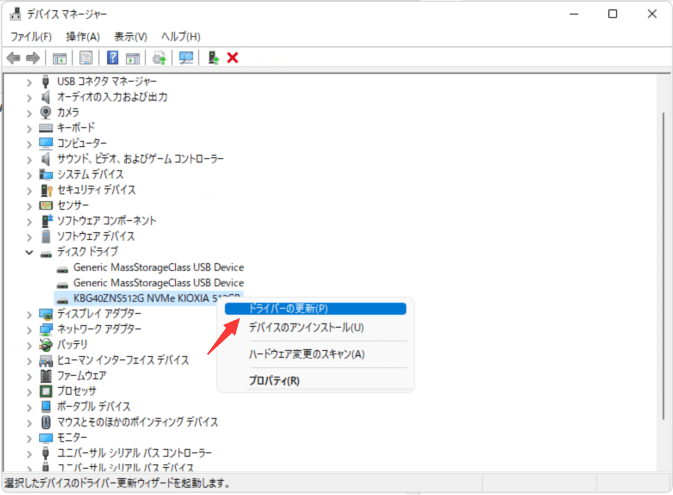Expand the カメラ category chevron
The width and height of the screenshot is (673, 495).
tap(29, 113)
